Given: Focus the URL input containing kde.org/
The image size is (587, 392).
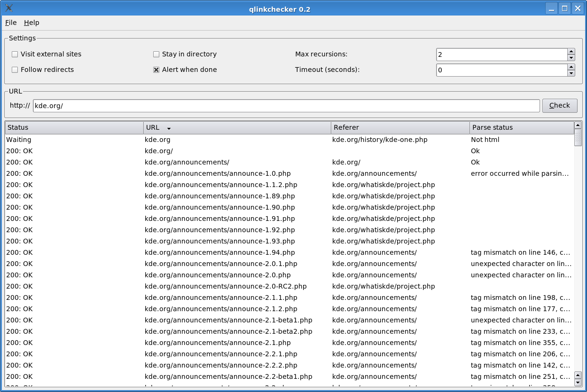Looking at the screenshot, I should pyautogui.click(x=286, y=106).
